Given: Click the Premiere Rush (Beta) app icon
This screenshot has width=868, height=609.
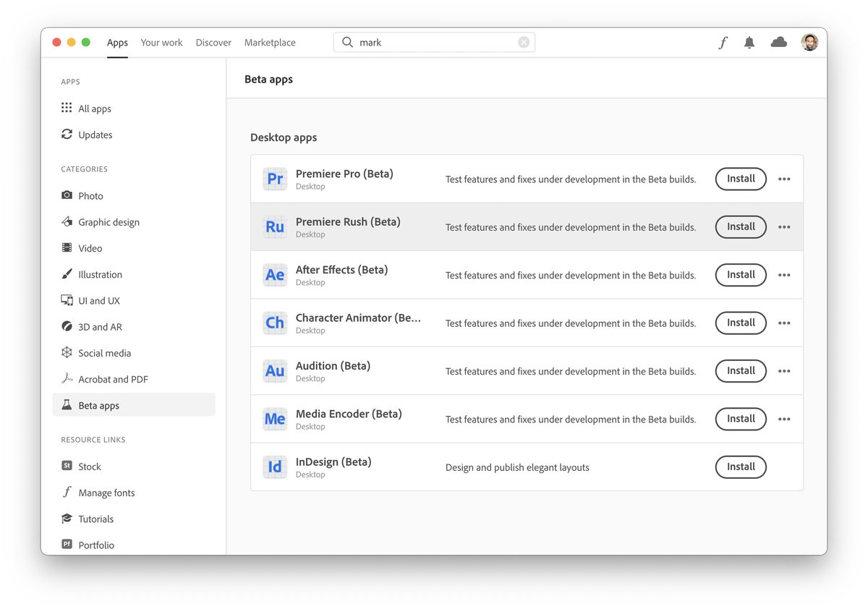Looking at the screenshot, I should [275, 226].
